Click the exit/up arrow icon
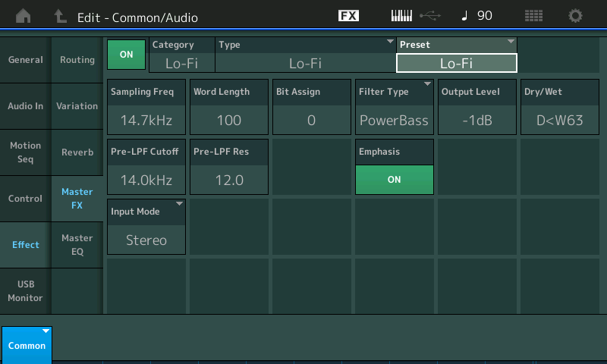The width and height of the screenshot is (607, 364). pyautogui.click(x=60, y=16)
